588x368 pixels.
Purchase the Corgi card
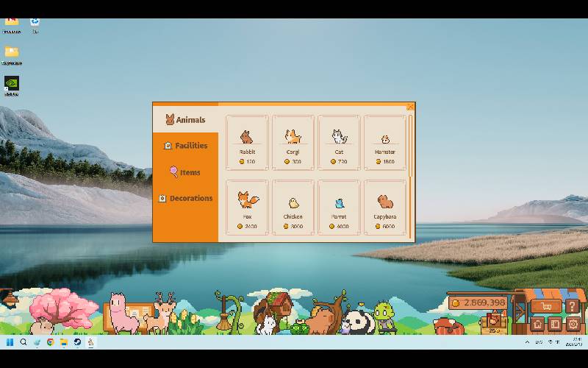(x=293, y=143)
